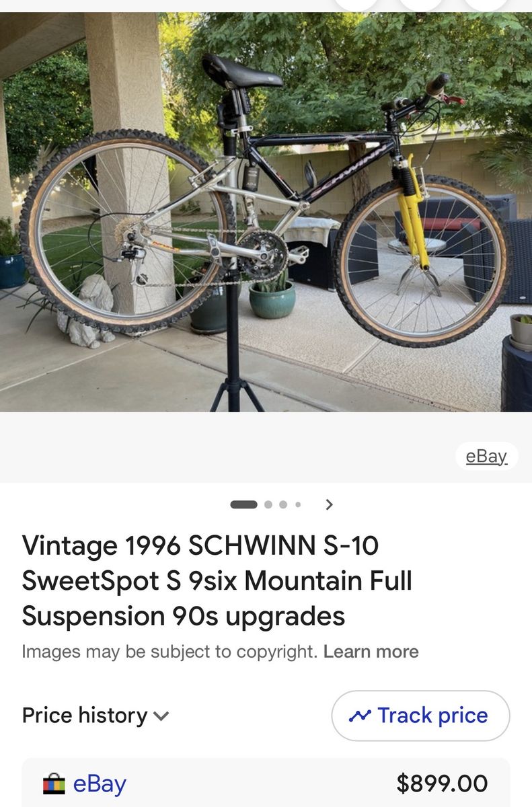The width and height of the screenshot is (532, 807).
Task: Tap the rightmost round button at top edge
Action: click(x=486, y=5)
